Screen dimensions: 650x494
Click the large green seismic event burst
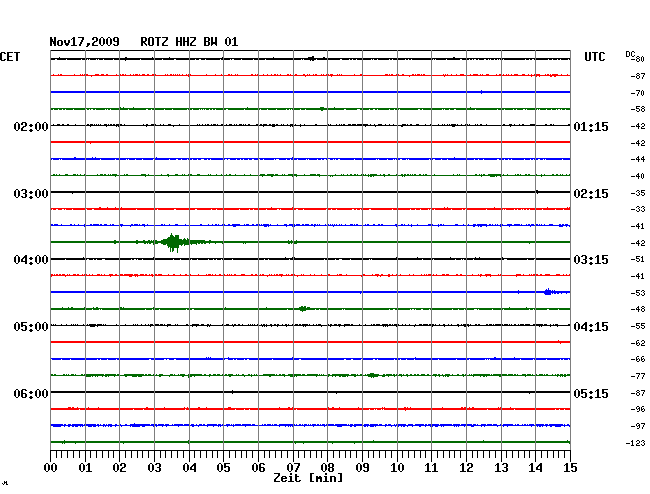(x=174, y=242)
